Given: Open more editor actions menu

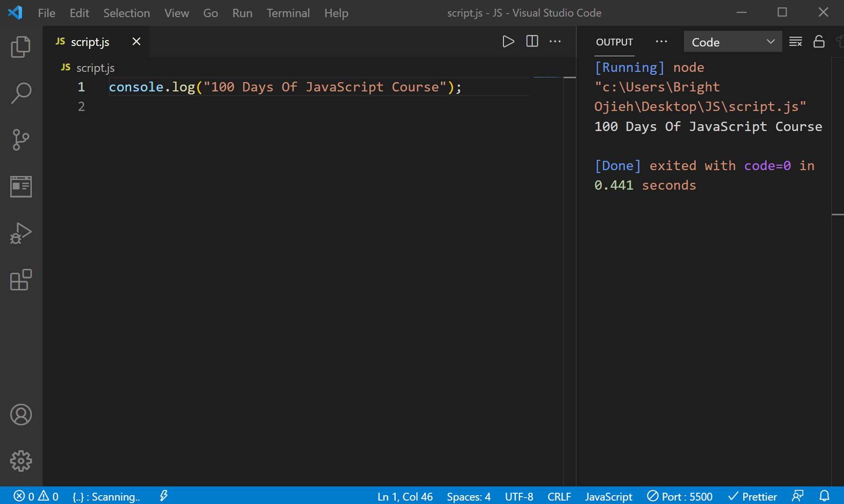Looking at the screenshot, I should [x=555, y=41].
